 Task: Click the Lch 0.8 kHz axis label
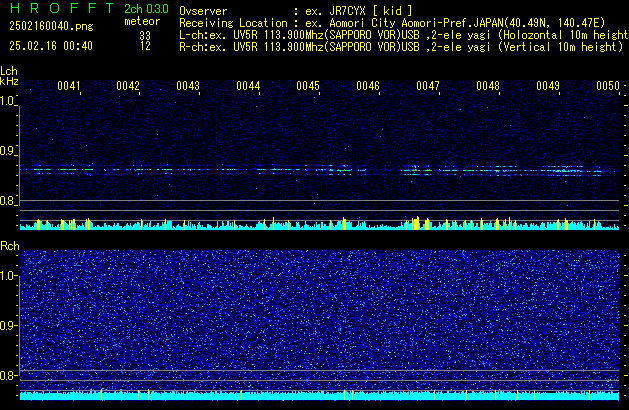pos(8,201)
